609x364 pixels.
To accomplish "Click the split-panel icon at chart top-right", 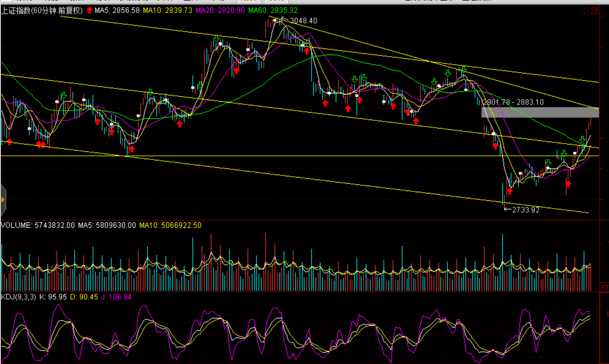I will pos(595,11).
